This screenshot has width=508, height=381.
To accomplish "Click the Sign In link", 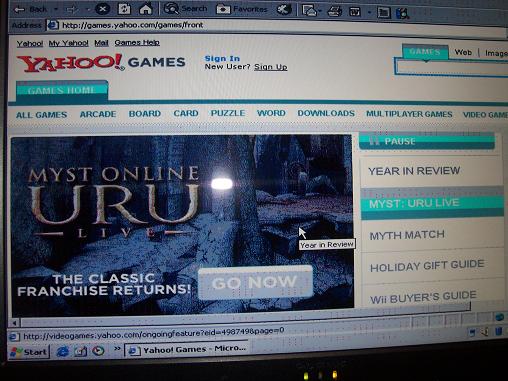I will tap(222, 58).
